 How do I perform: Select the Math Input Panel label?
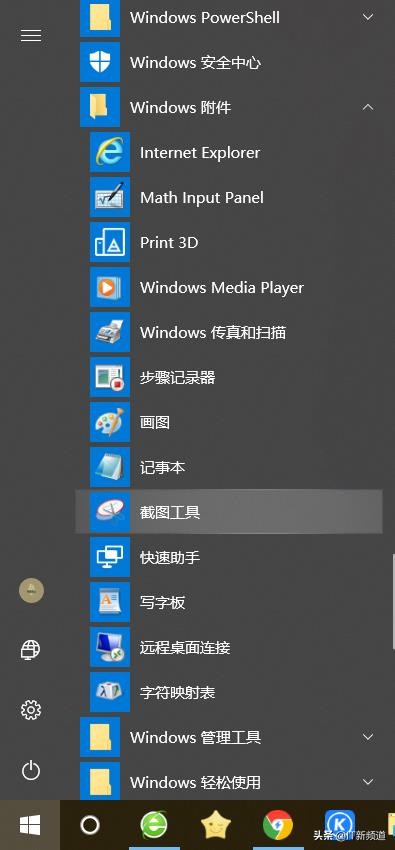click(202, 198)
